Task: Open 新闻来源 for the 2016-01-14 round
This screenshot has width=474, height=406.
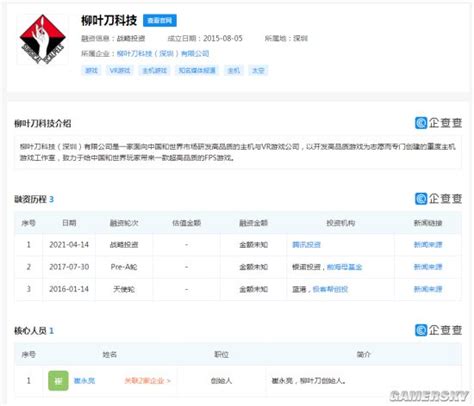Action: pos(428,289)
